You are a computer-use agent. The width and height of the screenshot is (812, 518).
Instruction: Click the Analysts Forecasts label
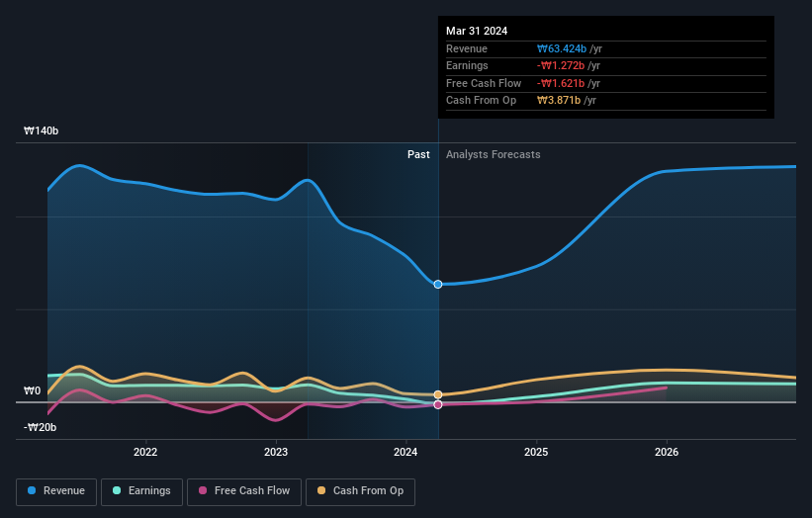click(493, 155)
